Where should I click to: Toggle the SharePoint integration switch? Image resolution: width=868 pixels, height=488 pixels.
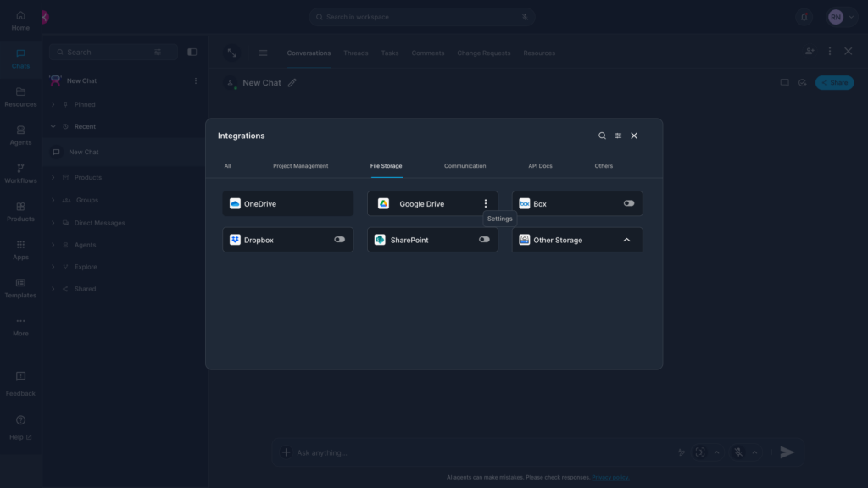click(484, 240)
